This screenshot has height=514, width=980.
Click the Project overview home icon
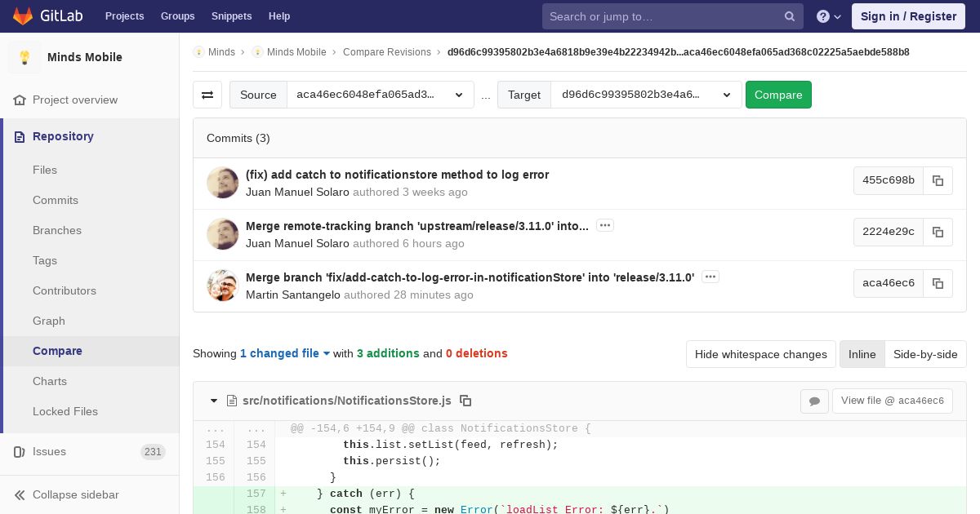(x=20, y=100)
